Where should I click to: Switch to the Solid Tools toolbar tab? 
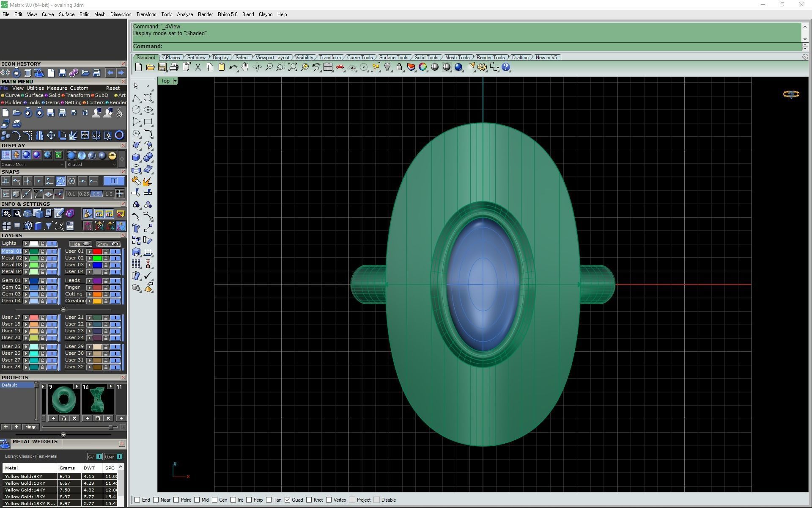click(x=426, y=58)
